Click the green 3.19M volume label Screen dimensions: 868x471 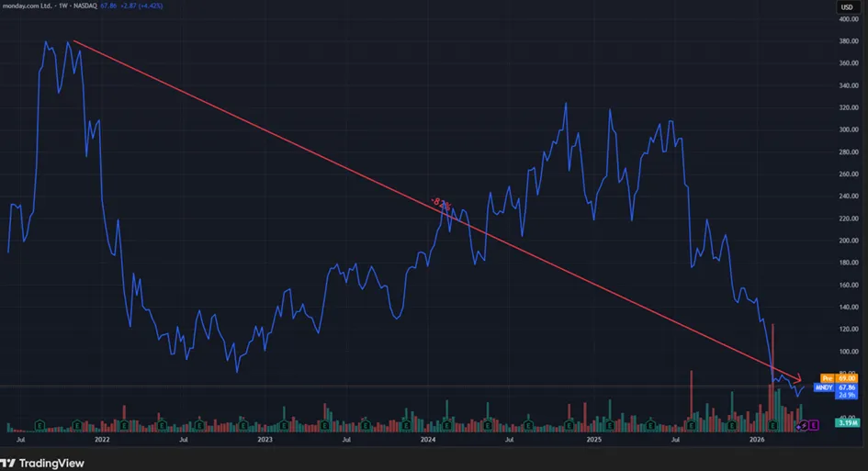click(x=847, y=423)
